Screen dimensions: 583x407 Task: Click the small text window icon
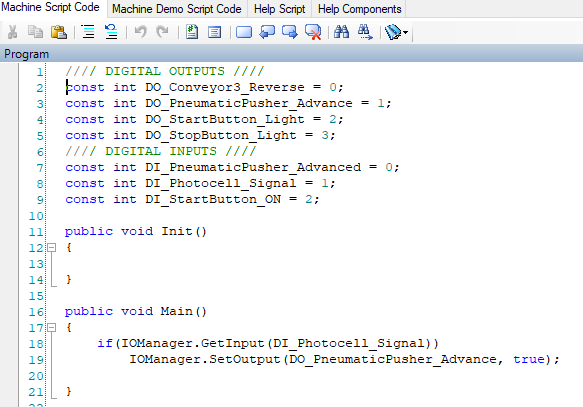pos(215,32)
